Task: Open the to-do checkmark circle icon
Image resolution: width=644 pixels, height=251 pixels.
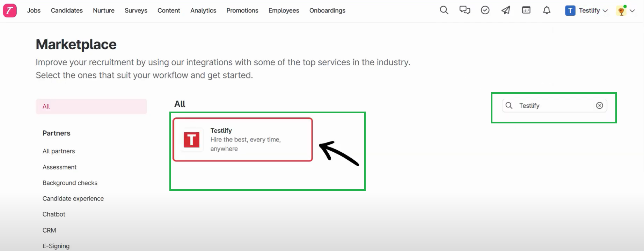Action: pos(485,10)
